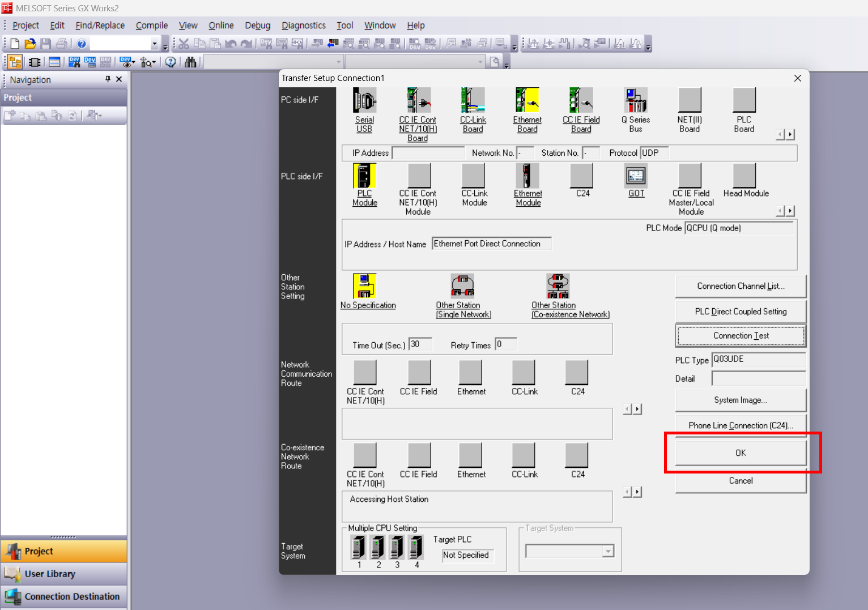Select PLC Module in PLC side I/F
This screenshot has width=868, height=610.
tap(364, 176)
